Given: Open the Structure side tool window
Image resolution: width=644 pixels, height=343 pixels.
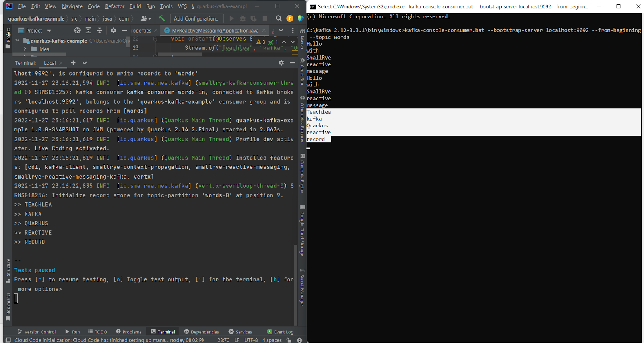Looking at the screenshot, I should pos(8,270).
